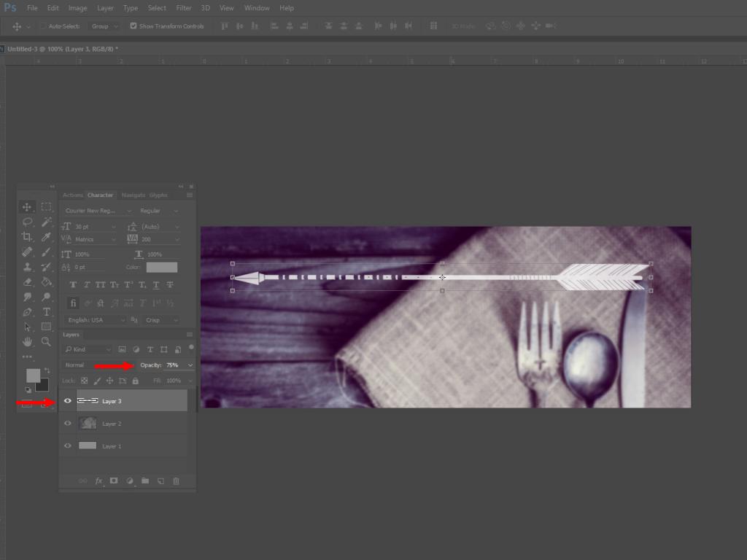Open the Normal blend mode dropdown
Viewport: 747px width, 560px height.
(93, 365)
